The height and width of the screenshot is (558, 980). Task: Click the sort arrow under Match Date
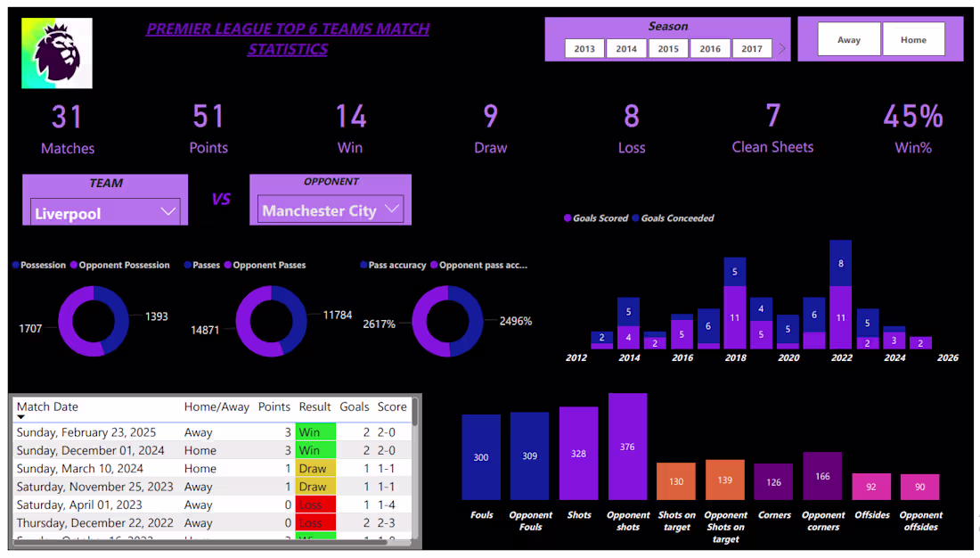pyautogui.click(x=21, y=415)
